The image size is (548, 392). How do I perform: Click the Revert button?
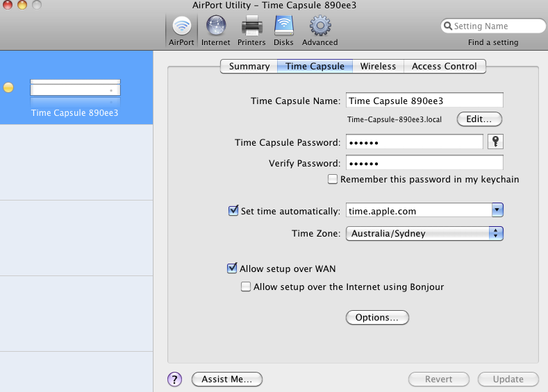click(439, 379)
